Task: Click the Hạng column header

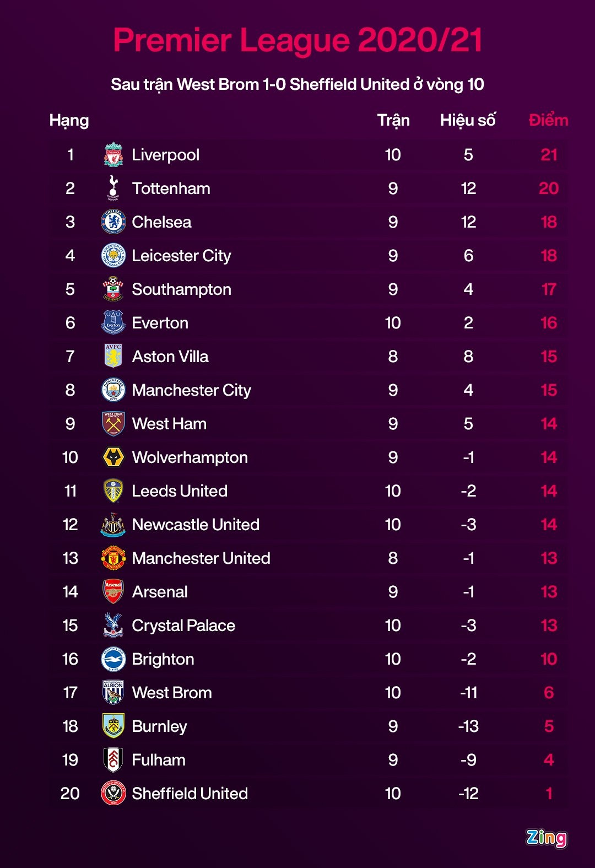Action: point(69,121)
